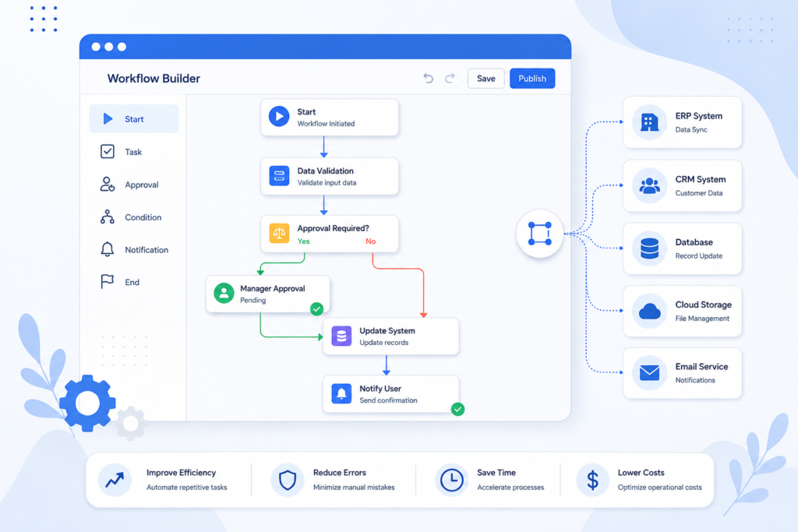Click the Save button
Viewport: 798px width, 532px height.
pyautogui.click(x=486, y=79)
